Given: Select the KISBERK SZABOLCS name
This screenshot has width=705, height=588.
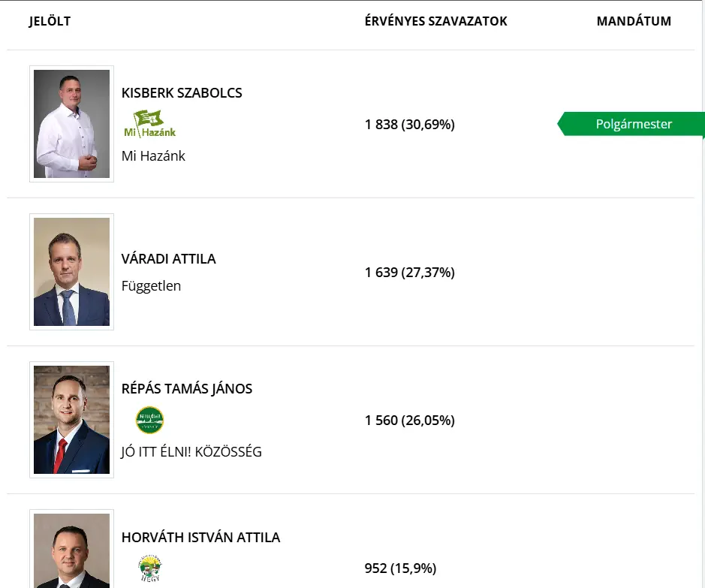Looking at the screenshot, I should click(182, 92).
